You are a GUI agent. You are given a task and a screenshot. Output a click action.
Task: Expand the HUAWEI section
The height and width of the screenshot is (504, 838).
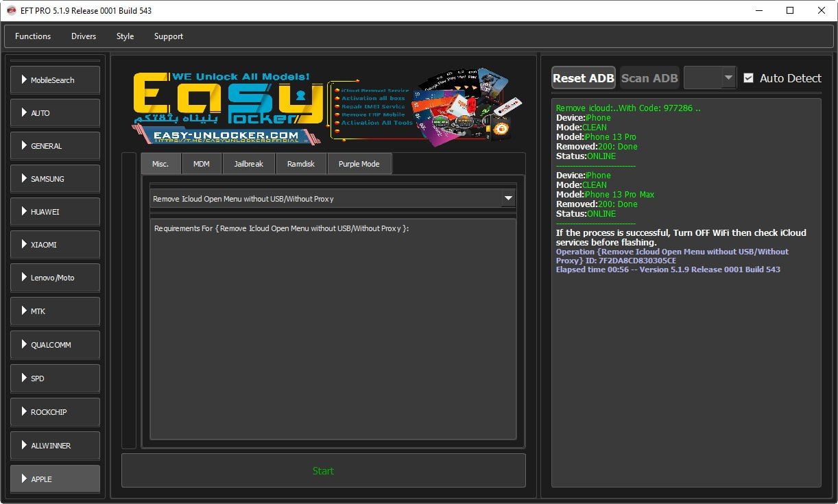click(55, 212)
